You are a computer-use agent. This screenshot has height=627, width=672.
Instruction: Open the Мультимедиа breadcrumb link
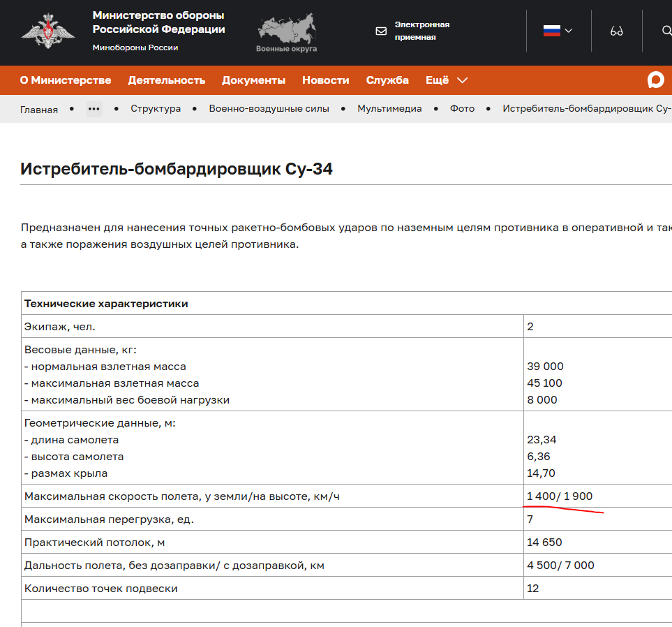389,108
